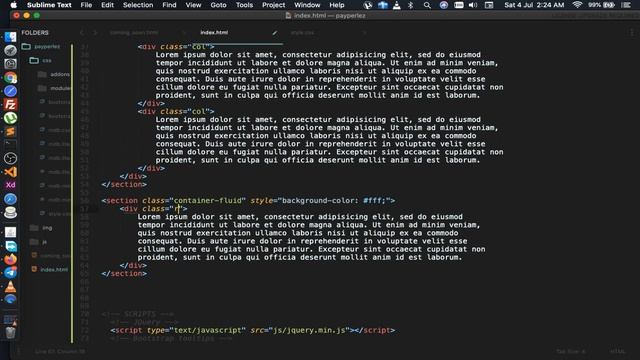Switch to Sublime Text dock icon

tap(11, 131)
